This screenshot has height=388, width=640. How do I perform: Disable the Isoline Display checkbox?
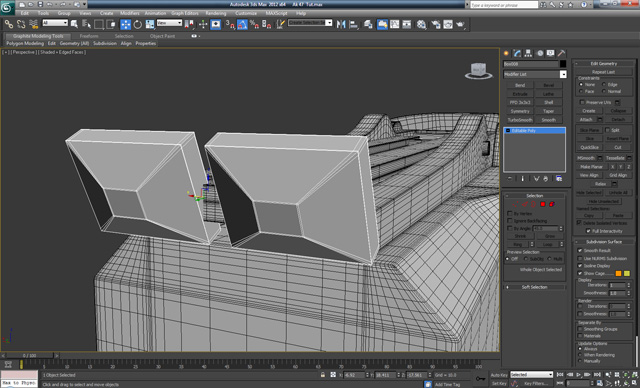pos(580,266)
